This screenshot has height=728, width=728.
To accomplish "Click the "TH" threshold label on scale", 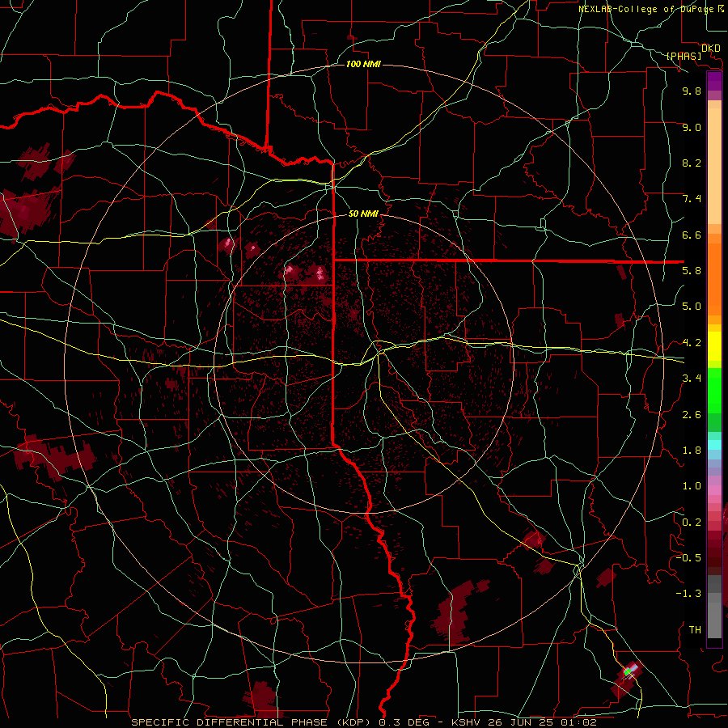I will coord(695,630).
